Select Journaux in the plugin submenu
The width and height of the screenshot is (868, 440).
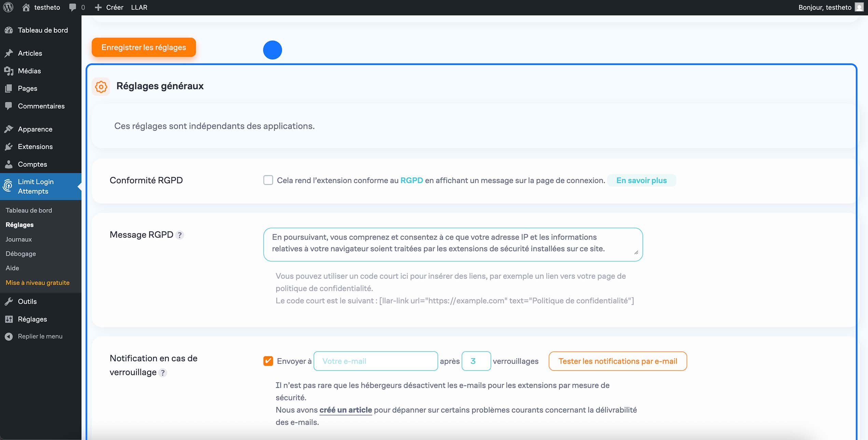click(18, 239)
